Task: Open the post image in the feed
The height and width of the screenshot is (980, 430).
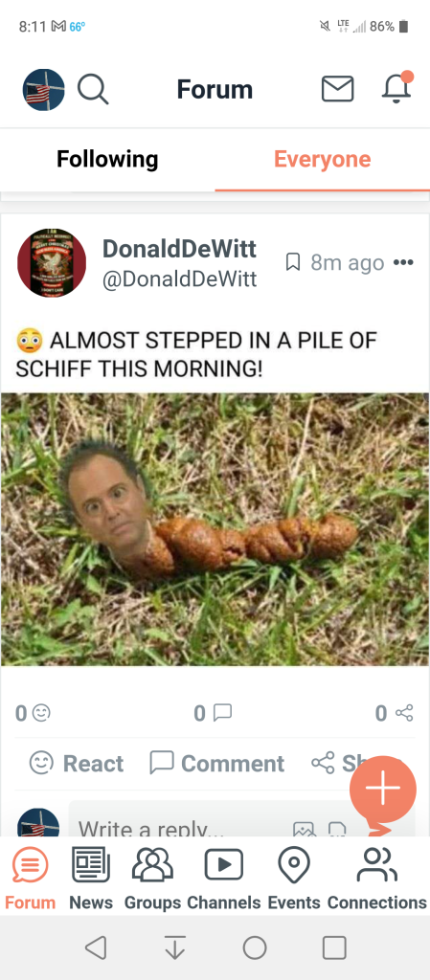Action: [x=215, y=529]
